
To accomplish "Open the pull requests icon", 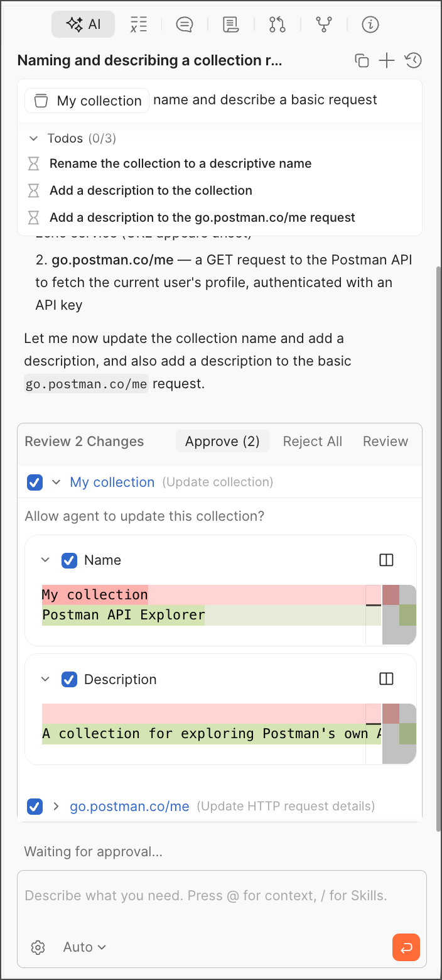I will (x=278, y=24).
